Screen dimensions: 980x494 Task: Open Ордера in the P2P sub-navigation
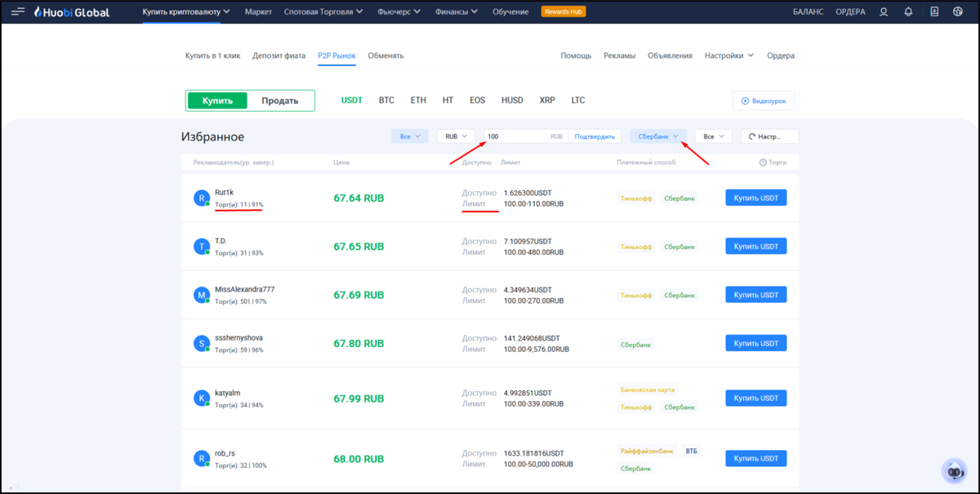pyautogui.click(x=781, y=56)
